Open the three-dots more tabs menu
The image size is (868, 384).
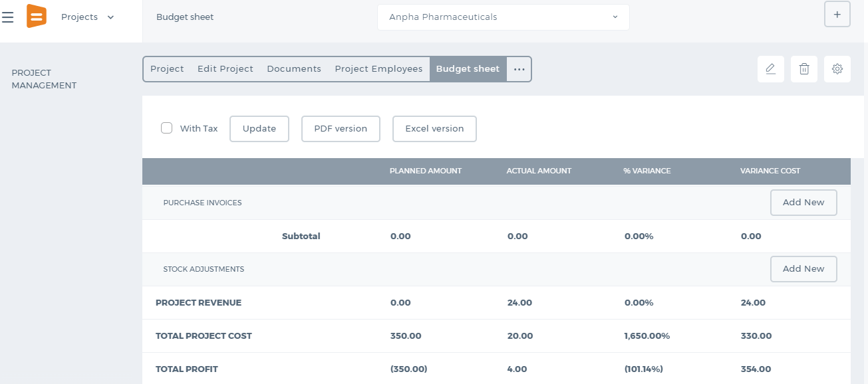pos(519,69)
